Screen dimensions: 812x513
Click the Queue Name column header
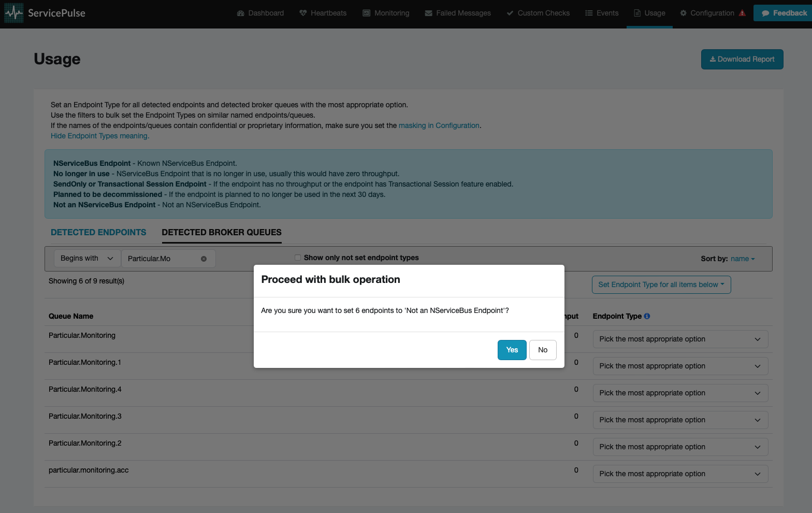point(71,316)
